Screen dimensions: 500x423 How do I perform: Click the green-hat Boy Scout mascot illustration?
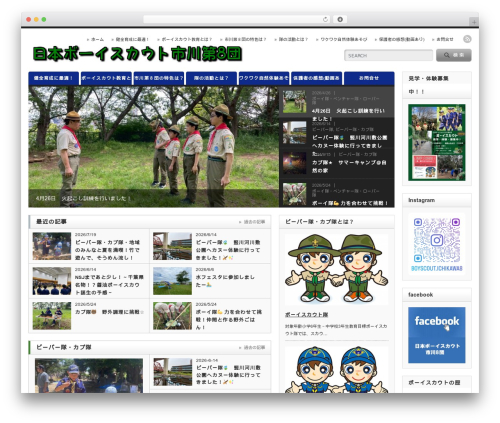click(x=336, y=269)
